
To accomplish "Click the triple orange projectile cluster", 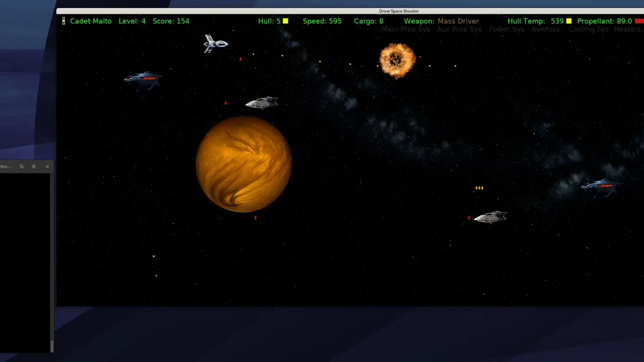I will (479, 188).
